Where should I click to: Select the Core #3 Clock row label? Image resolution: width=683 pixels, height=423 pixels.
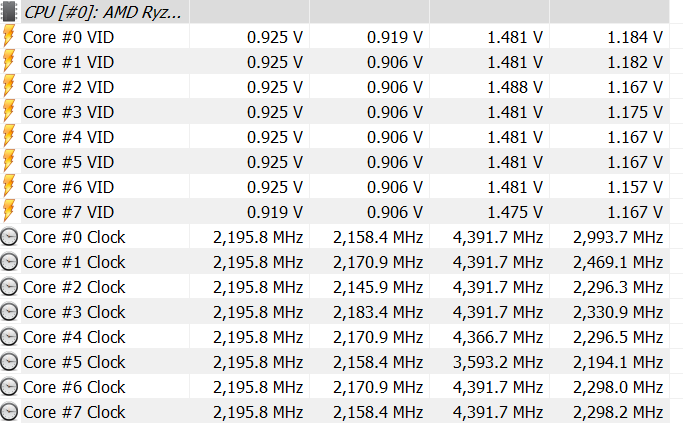(74, 312)
